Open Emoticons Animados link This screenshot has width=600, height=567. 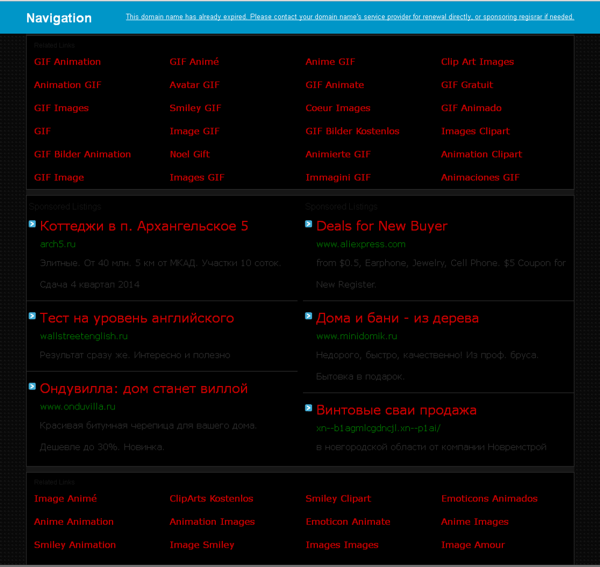[489, 499]
